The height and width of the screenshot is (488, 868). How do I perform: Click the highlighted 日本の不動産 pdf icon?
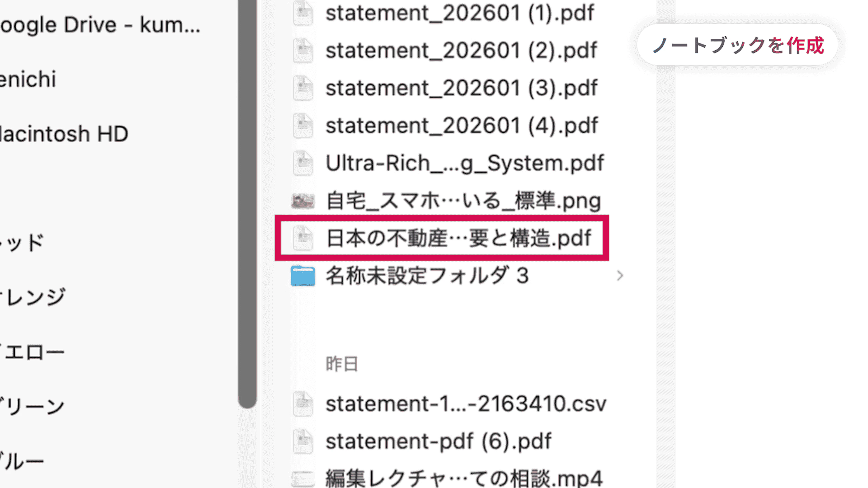click(303, 238)
